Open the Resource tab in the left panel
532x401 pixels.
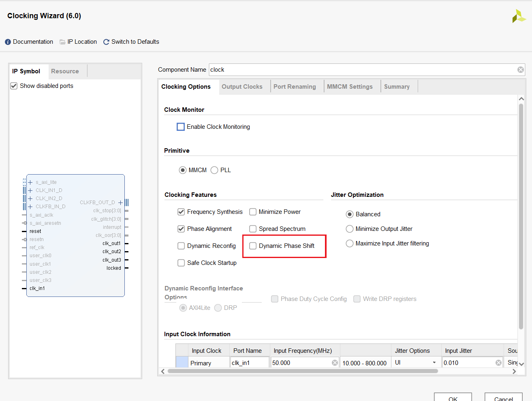65,71
